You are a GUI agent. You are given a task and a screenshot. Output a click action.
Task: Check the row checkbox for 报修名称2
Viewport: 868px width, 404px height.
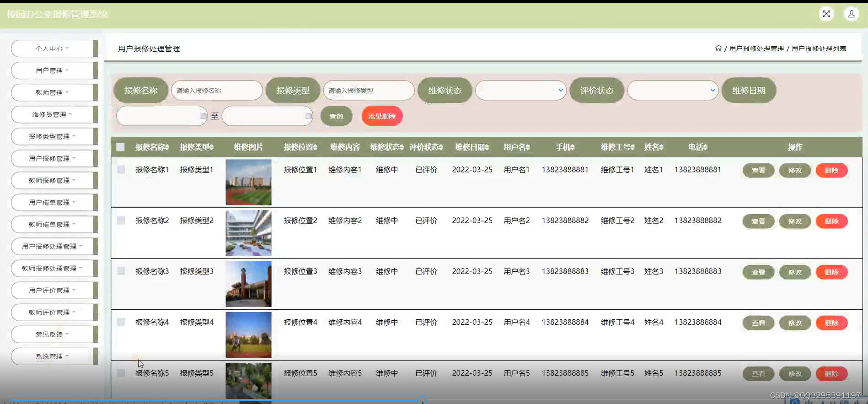coord(121,220)
